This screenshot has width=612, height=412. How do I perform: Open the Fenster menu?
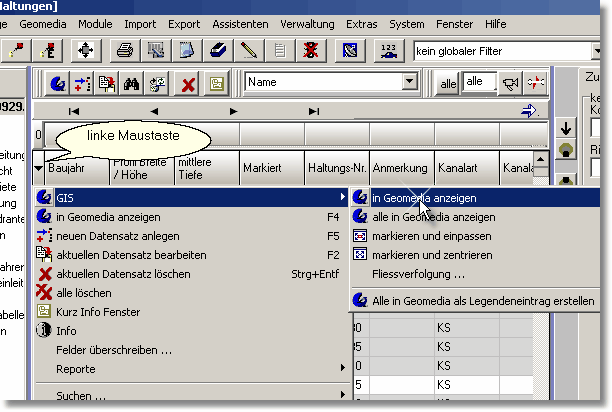click(455, 24)
